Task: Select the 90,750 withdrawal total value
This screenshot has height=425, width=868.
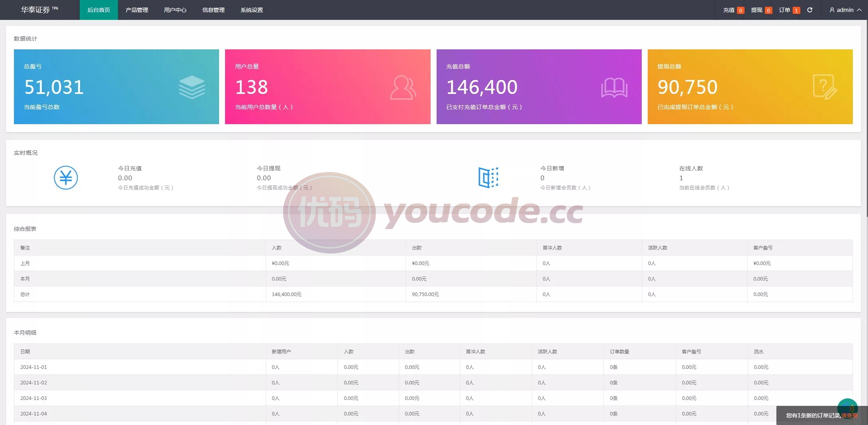Action: [688, 87]
